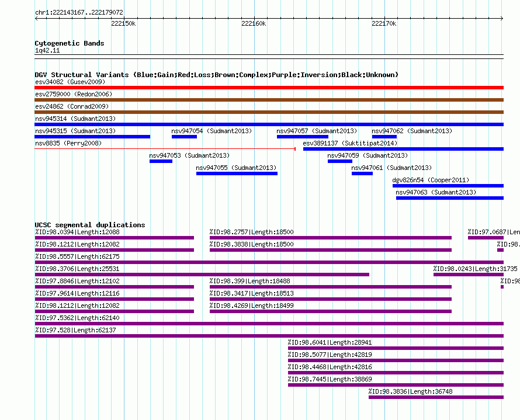
Task: Click duplication %ID:97.5362|Length:62140 label
Action: click(x=77, y=318)
